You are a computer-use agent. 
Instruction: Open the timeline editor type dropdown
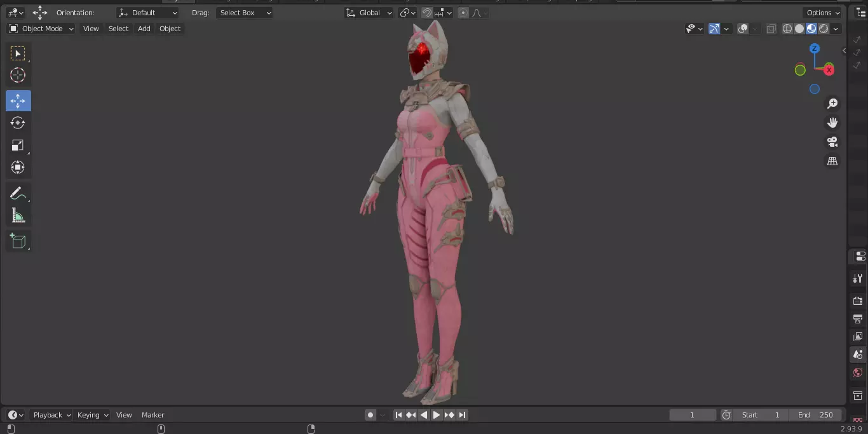pyautogui.click(x=15, y=415)
